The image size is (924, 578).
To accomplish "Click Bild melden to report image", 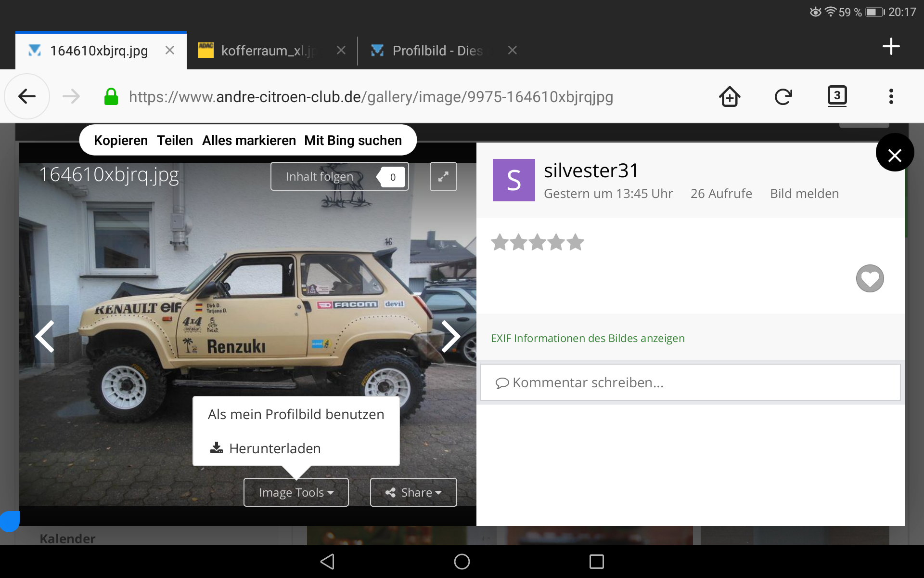I will 804,194.
